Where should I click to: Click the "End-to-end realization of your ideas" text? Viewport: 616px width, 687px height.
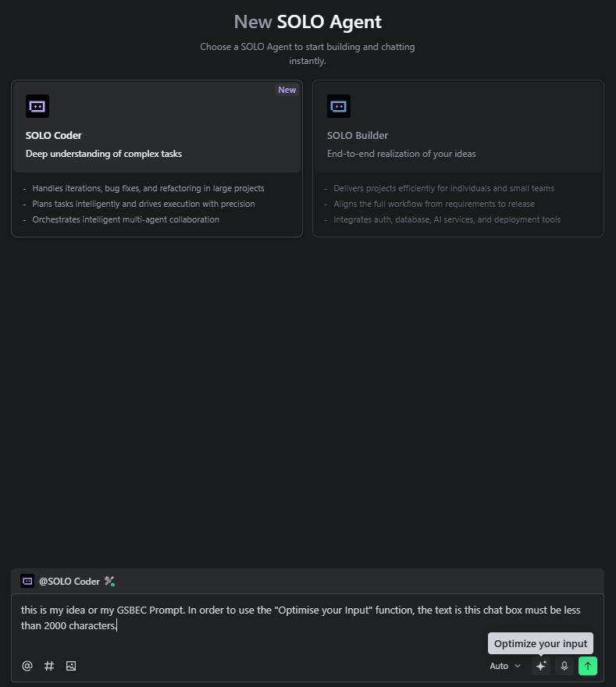pyautogui.click(x=401, y=154)
